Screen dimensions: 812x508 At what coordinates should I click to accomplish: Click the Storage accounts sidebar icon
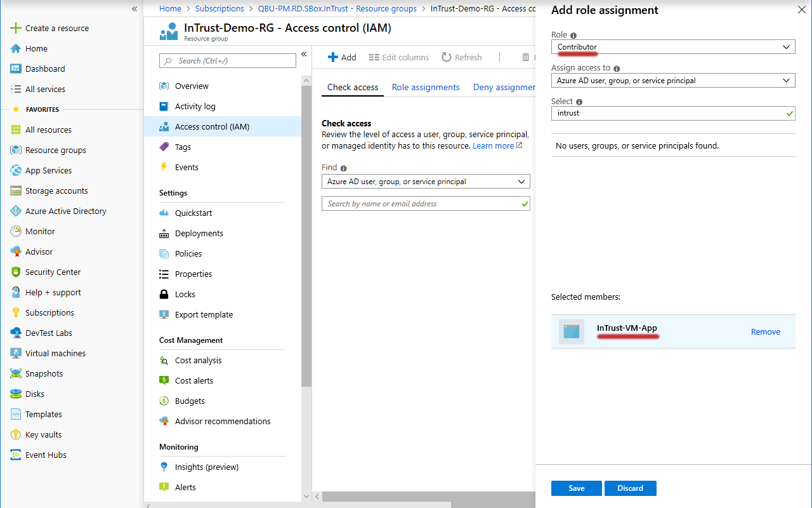pyautogui.click(x=16, y=190)
